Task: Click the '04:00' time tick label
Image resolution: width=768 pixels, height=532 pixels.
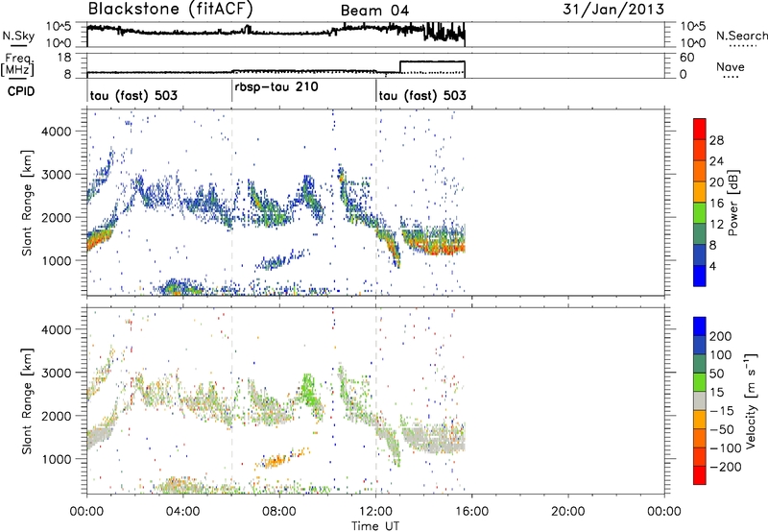Action: tap(182, 512)
